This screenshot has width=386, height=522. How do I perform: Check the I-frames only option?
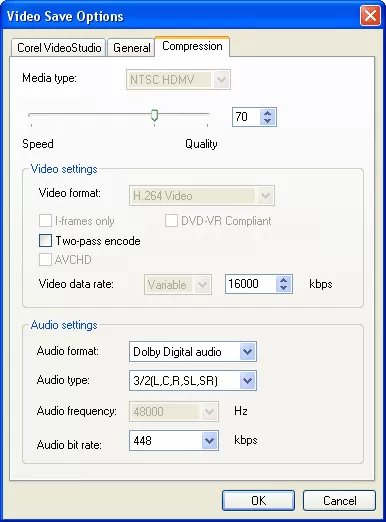pos(45,221)
